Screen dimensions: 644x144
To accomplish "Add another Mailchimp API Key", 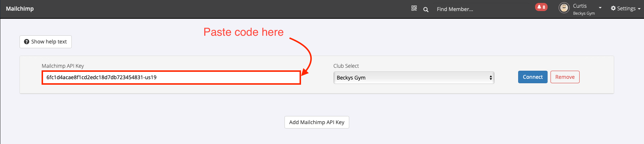I will pos(317,122).
